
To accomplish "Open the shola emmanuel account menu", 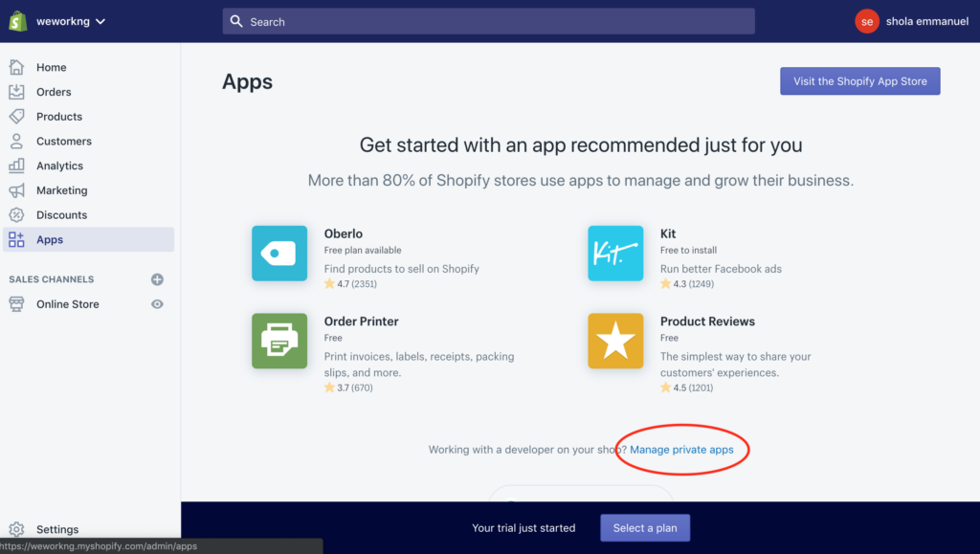I will click(911, 20).
